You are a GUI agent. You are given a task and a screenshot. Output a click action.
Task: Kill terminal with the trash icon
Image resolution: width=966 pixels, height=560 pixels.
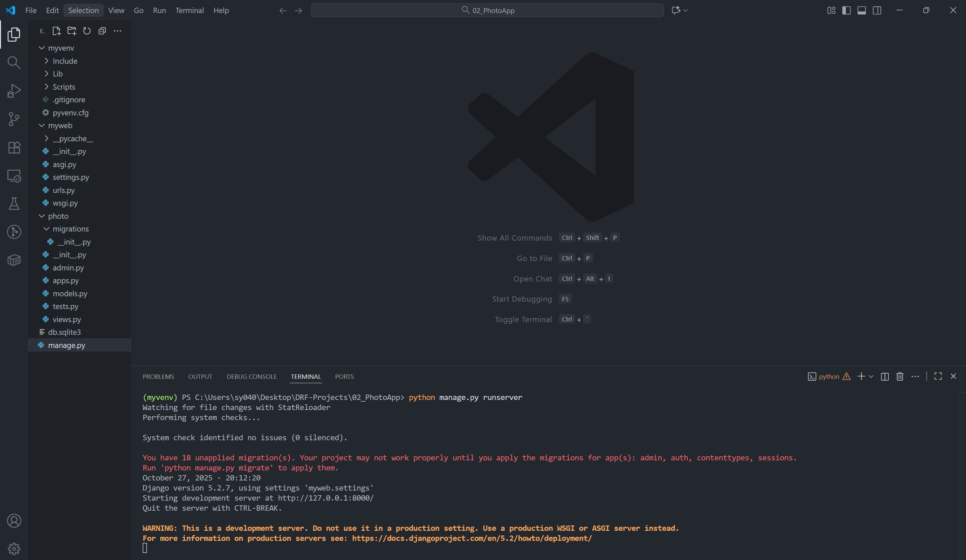tap(900, 376)
